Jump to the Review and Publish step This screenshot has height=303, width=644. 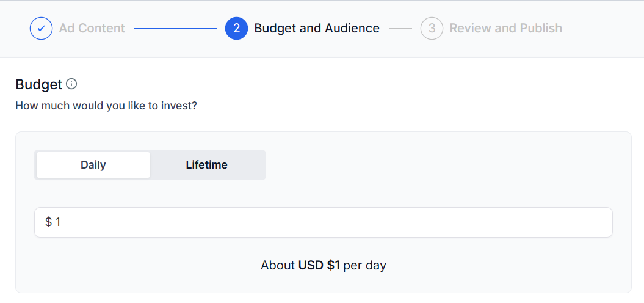pos(505,28)
